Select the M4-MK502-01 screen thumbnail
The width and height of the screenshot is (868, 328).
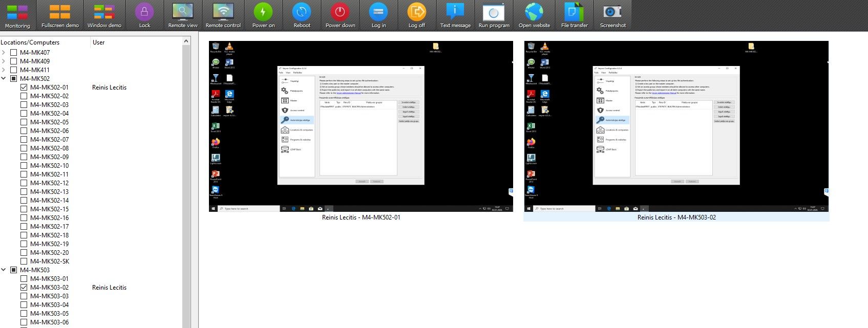pyautogui.click(x=361, y=126)
